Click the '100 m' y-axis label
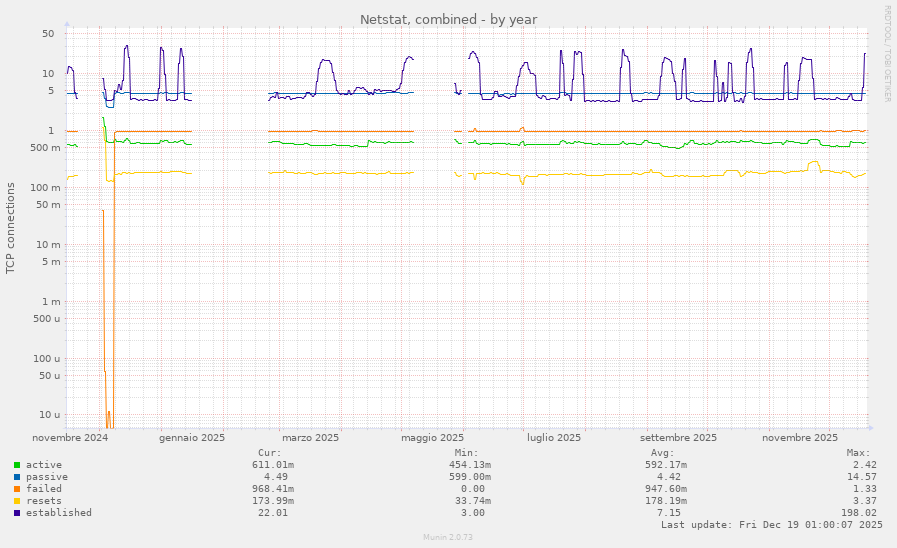Viewport: 897px width, 548px height. click(45, 188)
